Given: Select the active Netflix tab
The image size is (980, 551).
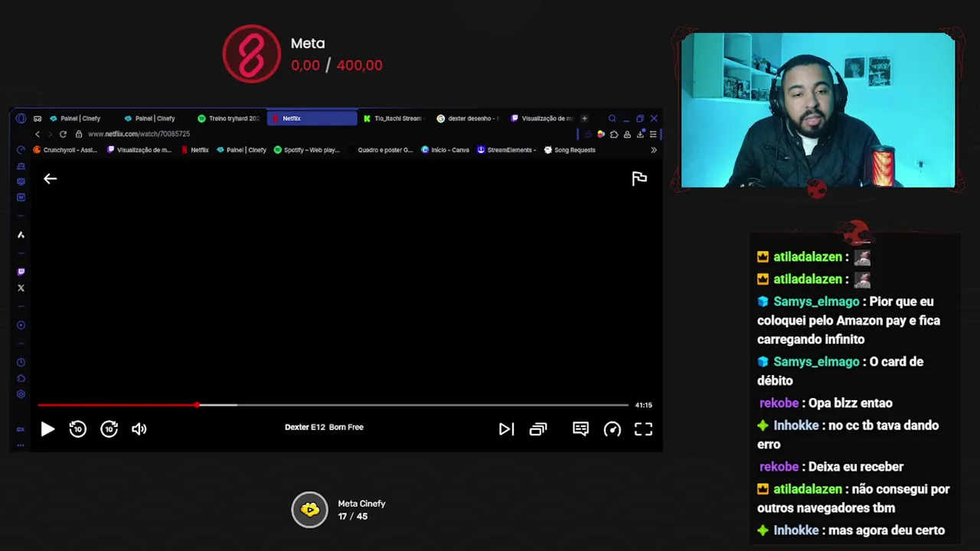Looking at the screenshot, I should (312, 119).
